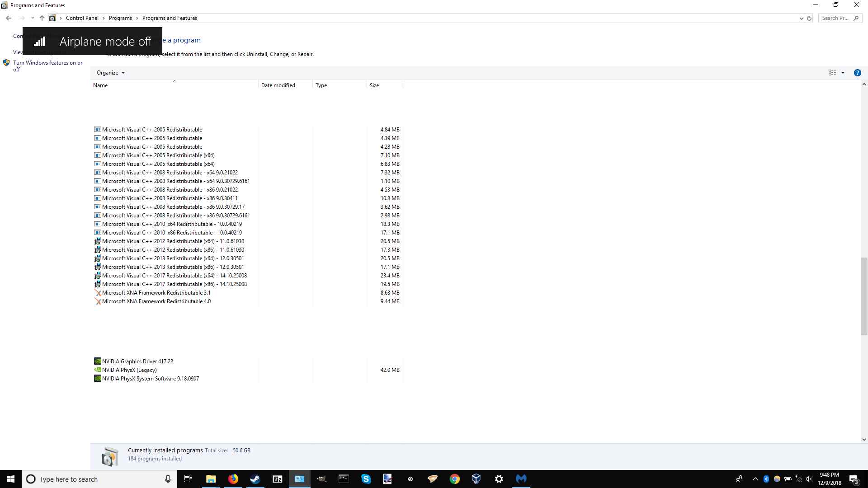Screen dimensions: 868x488
Task: Show hidden system tray icons
Action: tap(755, 479)
